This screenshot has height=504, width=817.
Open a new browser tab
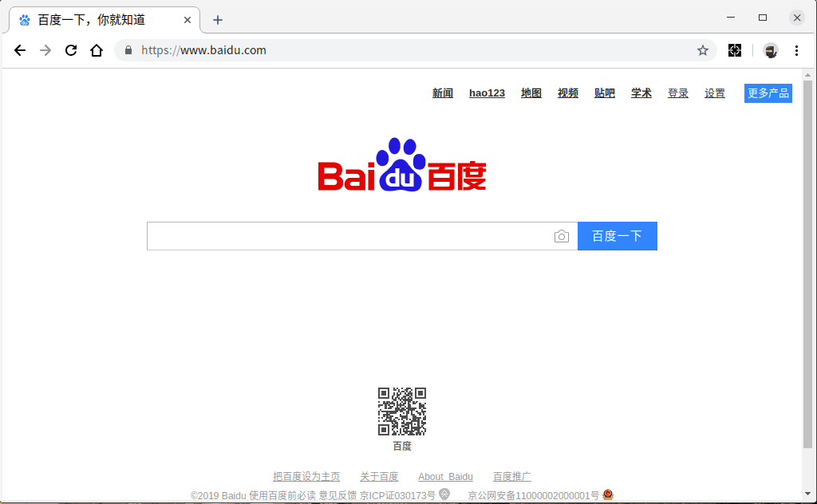coord(218,20)
